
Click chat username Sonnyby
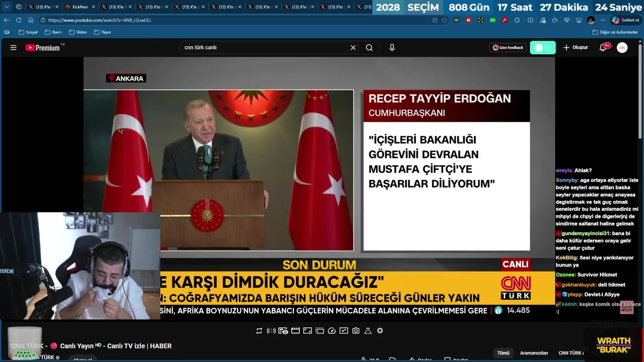coord(567,180)
